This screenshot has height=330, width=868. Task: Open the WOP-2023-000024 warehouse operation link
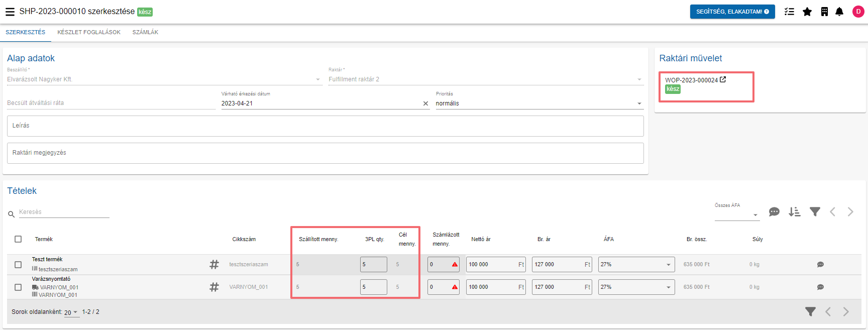691,80
